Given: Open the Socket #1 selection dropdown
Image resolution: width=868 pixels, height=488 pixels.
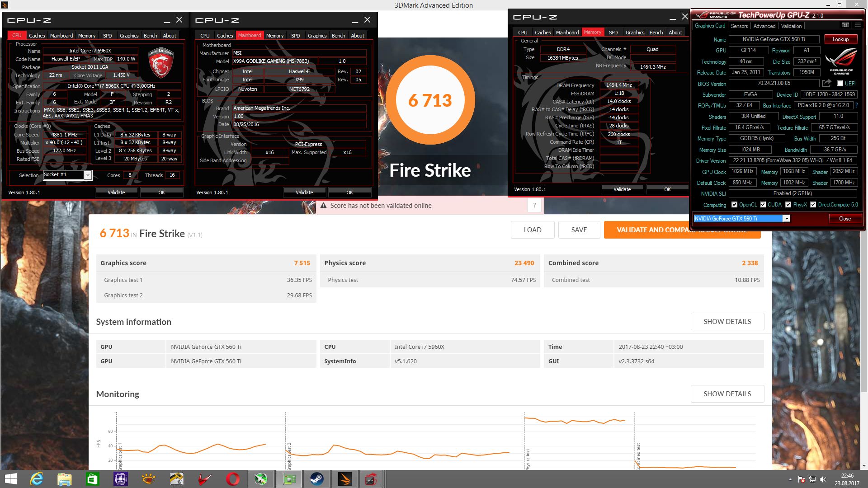Looking at the screenshot, I should 88,175.
